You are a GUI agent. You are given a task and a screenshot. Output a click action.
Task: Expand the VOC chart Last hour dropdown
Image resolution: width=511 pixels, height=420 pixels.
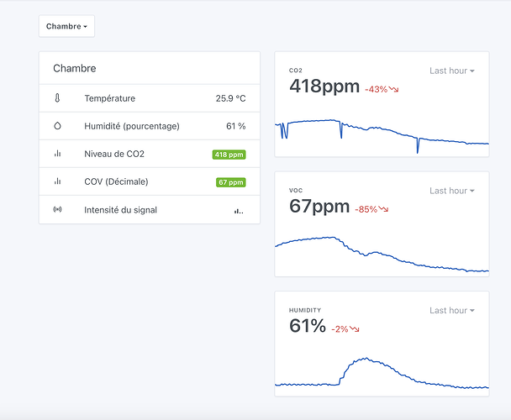(x=451, y=191)
